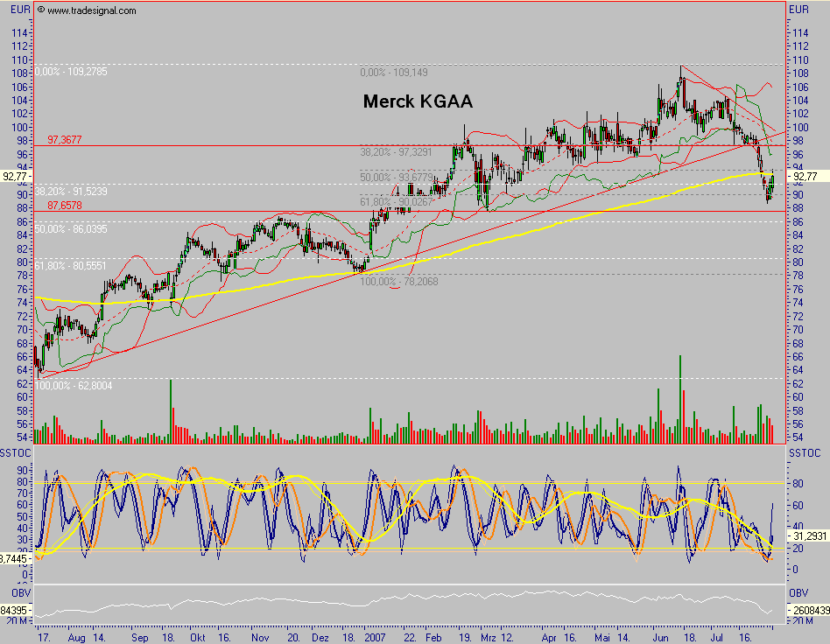Select the "Feb" month on the date axis

point(433,638)
